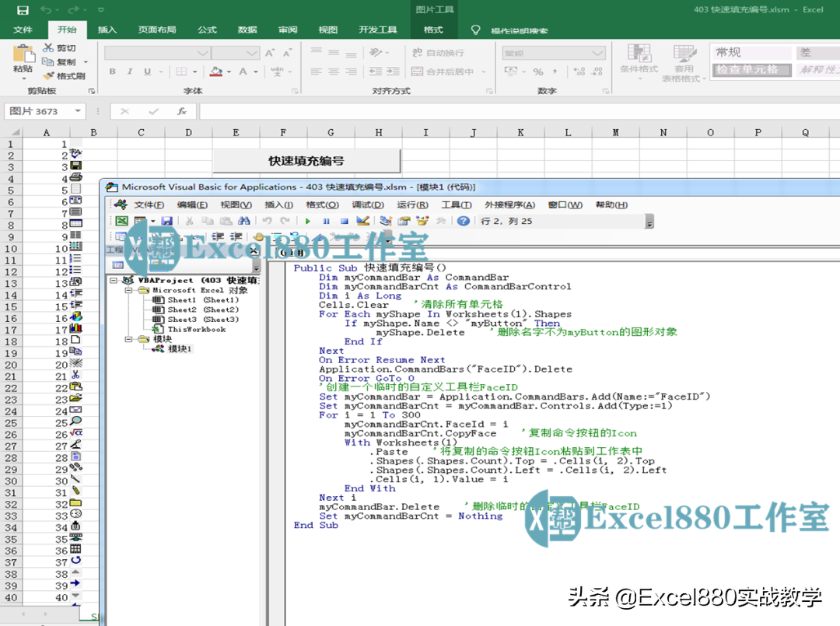Click the Break pause icon in VBA toolbar

[326, 221]
